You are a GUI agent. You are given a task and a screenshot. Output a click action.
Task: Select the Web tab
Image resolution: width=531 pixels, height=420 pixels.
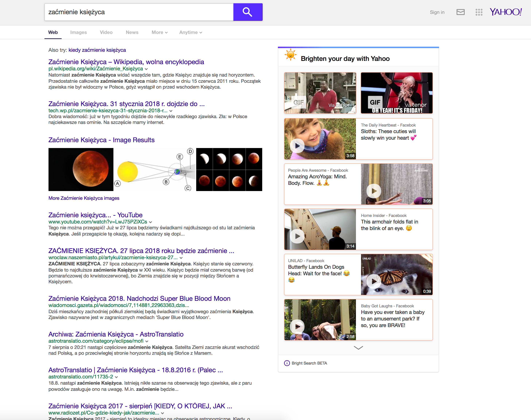pos(53,32)
